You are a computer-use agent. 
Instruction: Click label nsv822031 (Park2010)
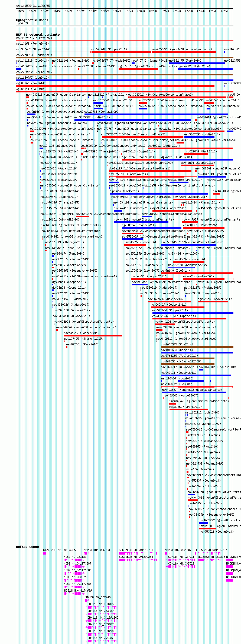click(x=82, y=345)
